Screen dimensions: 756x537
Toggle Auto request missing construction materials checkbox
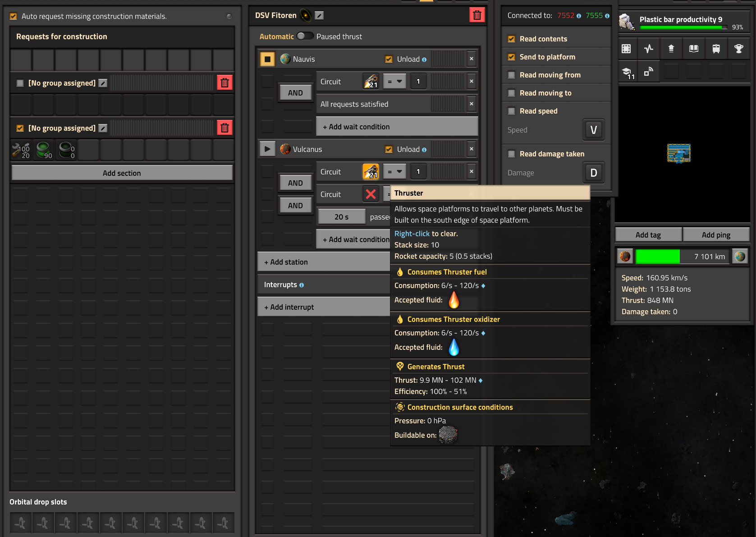[14, 16]
